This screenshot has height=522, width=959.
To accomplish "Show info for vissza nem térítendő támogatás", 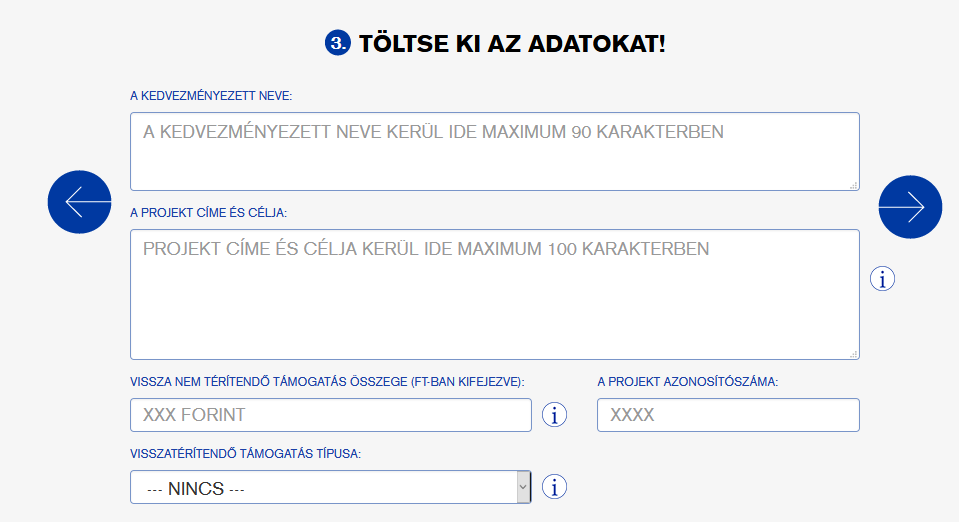I will [554, 415].
